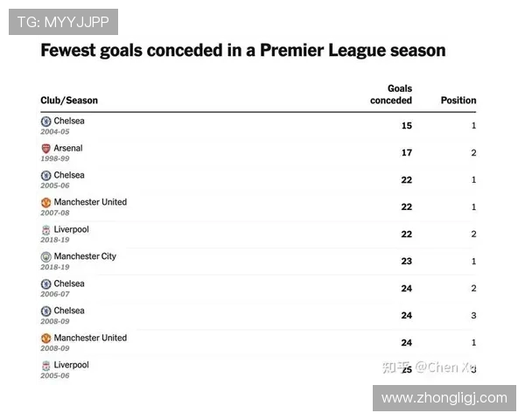The image size is (525, 420).
Task: Click Manchester United crest for 2008-09
Action: point(45,339)
